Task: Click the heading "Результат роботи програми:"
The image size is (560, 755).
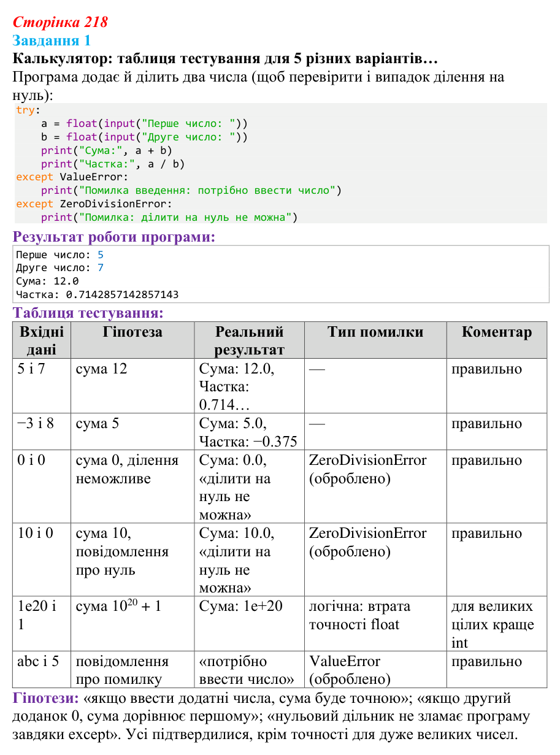Action: [114, 237]
